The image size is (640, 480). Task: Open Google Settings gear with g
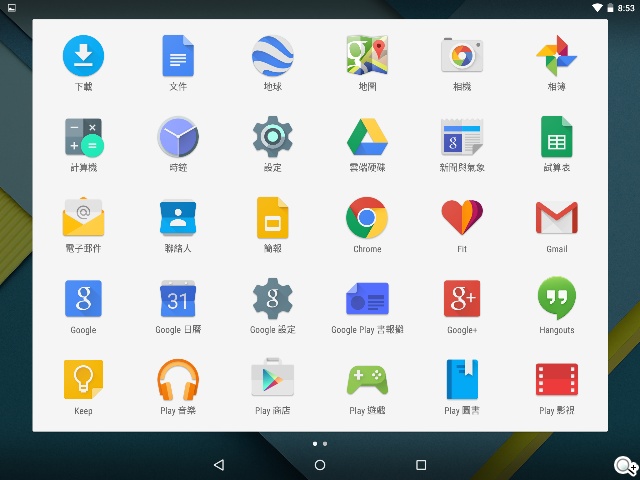click(x=273, y=298)
